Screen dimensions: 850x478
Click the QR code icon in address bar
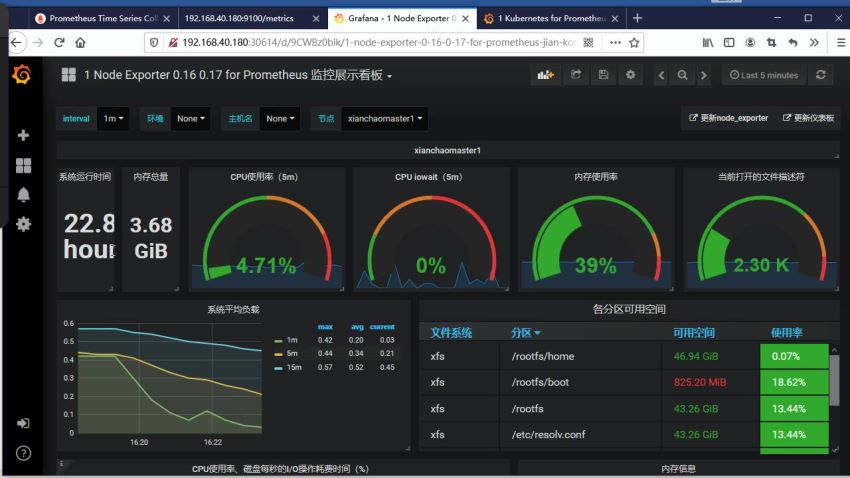click(x=588, y=42)
